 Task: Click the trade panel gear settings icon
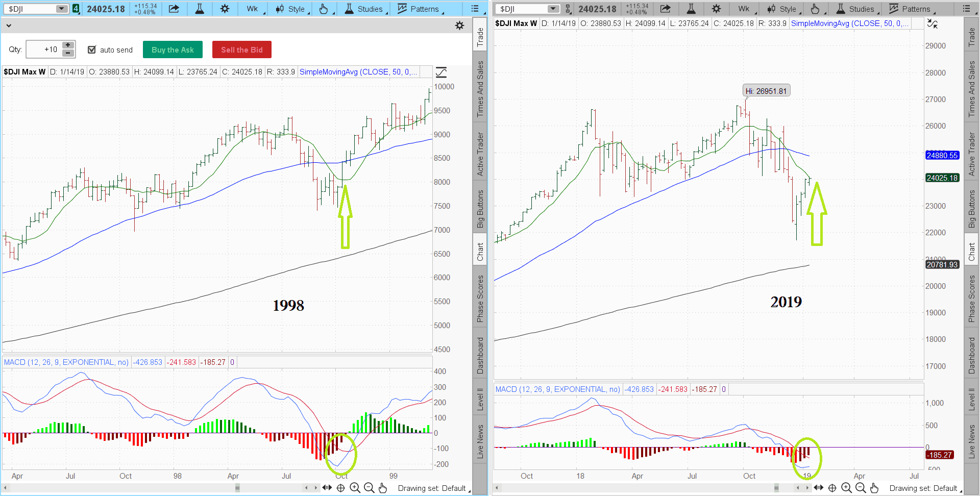(459, 26)
